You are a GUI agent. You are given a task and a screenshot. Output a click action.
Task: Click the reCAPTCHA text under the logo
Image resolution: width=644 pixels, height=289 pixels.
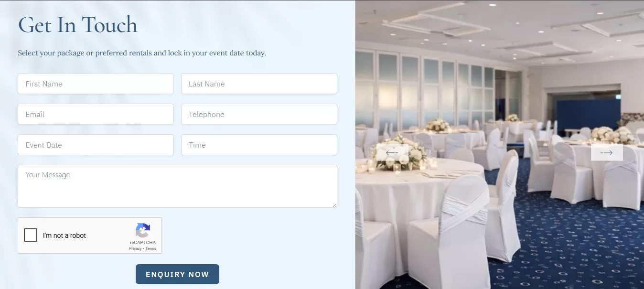tap(143, 243)
